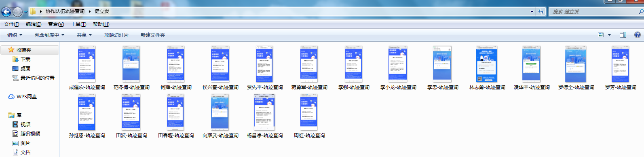Viewport: 644px width, 157px height.
Task: Select the 罗德全-轨迹查询 image thumbnail
Action: 576,64
